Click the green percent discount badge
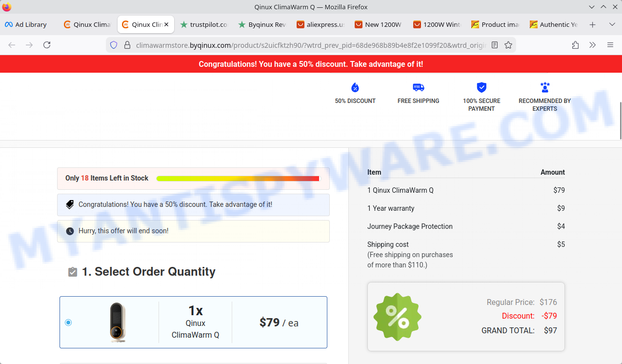The height and width of the screenshot is (364, 622). tap(397, 317)
